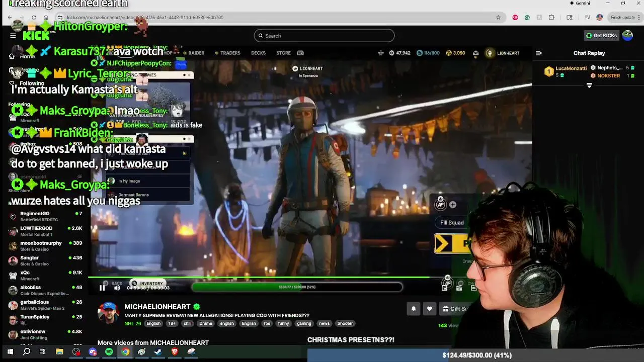Open the Gift Subs button
This screenshot has height=362, width=644.
454,309
